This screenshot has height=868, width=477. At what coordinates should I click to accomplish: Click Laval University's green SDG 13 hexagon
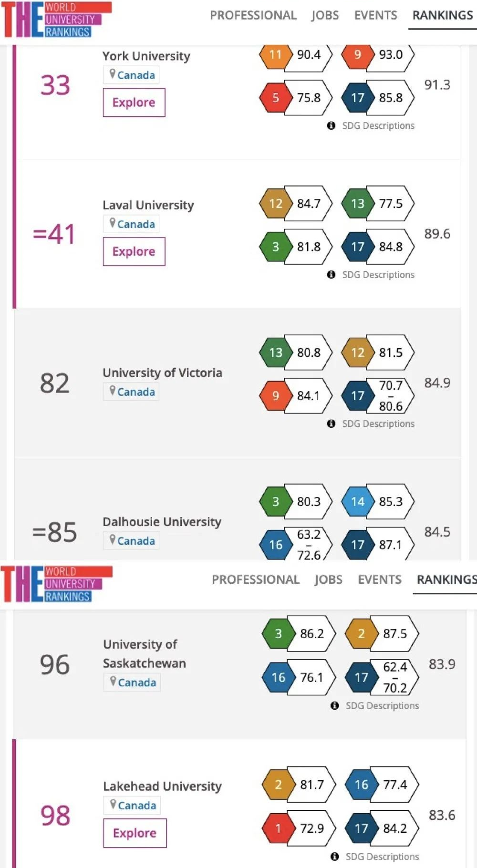click(357, 204)
